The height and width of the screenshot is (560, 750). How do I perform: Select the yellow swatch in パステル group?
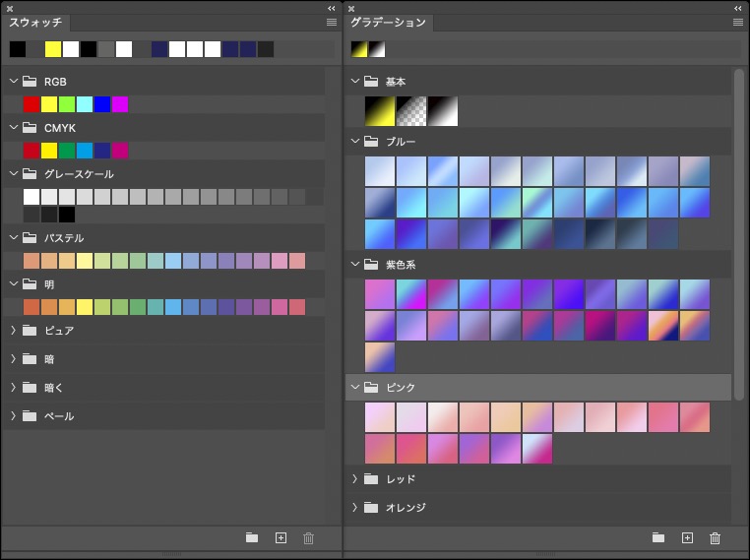(85, 261)
